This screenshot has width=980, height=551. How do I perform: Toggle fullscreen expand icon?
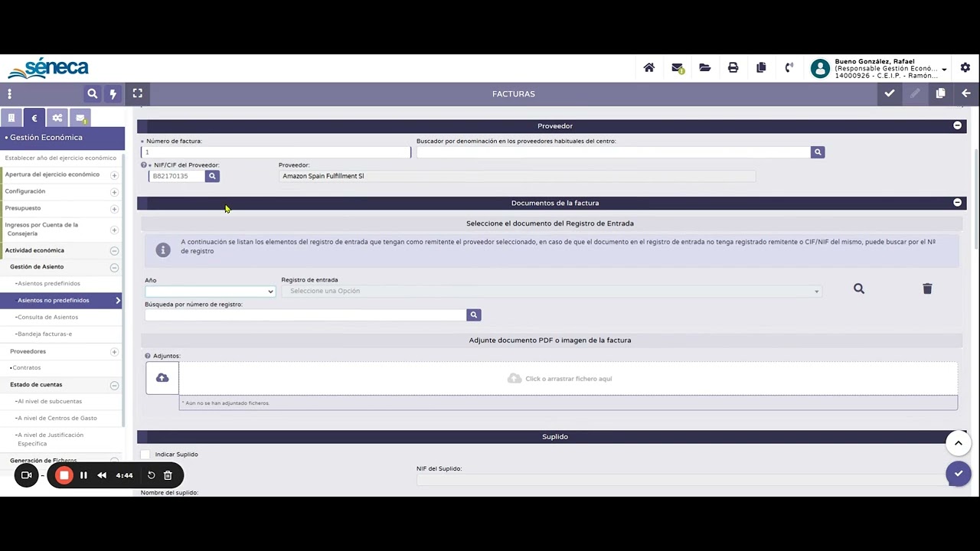point(138,93)
